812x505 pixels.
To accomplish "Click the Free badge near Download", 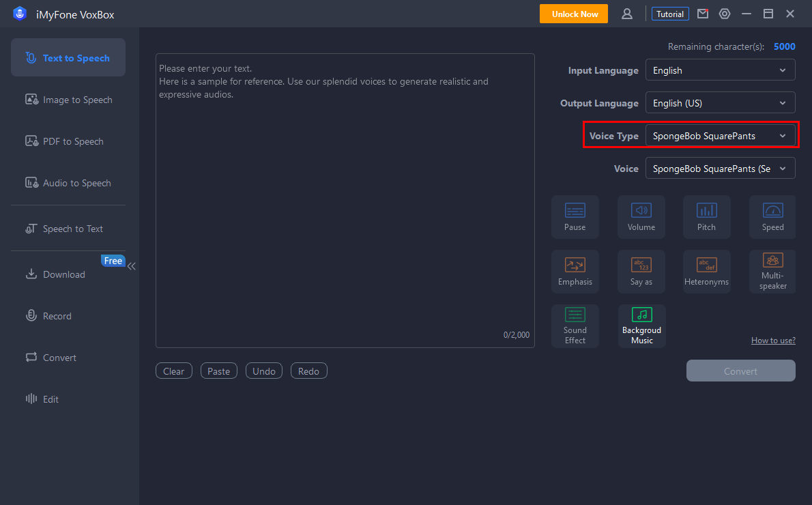I will (x=113, y=261).
